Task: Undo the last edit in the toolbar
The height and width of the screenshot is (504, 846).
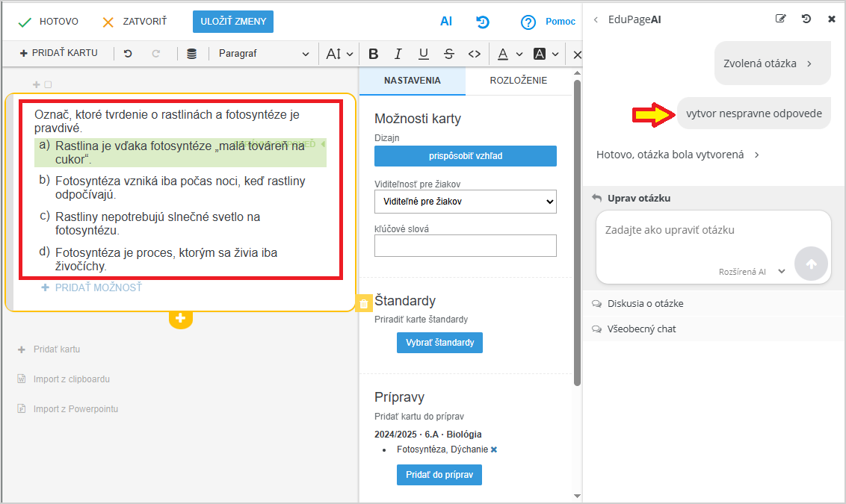Action: pyautogui.click(x=128, y=54)
